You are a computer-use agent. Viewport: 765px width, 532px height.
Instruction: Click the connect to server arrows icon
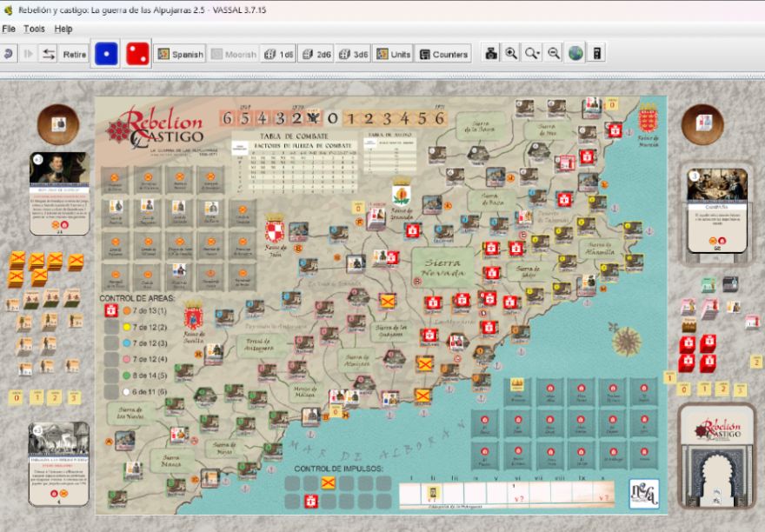[x=49, y=54]
